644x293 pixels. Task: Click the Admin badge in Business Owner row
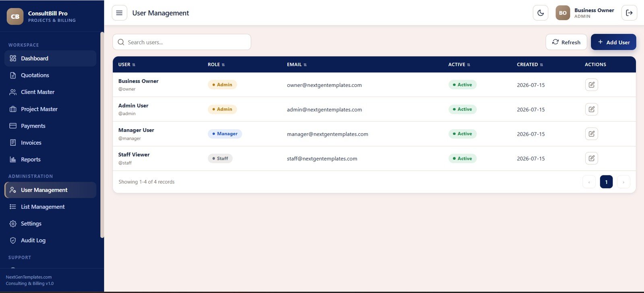point(222,85)
